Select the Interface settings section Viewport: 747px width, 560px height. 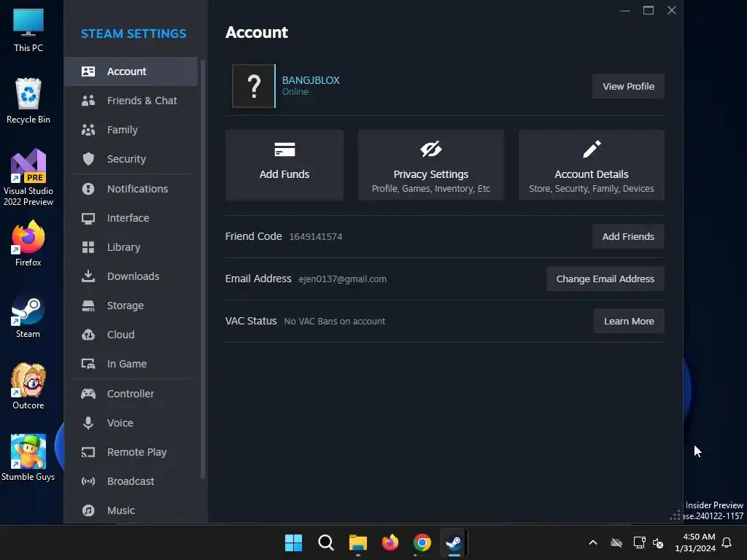(131, 218)
